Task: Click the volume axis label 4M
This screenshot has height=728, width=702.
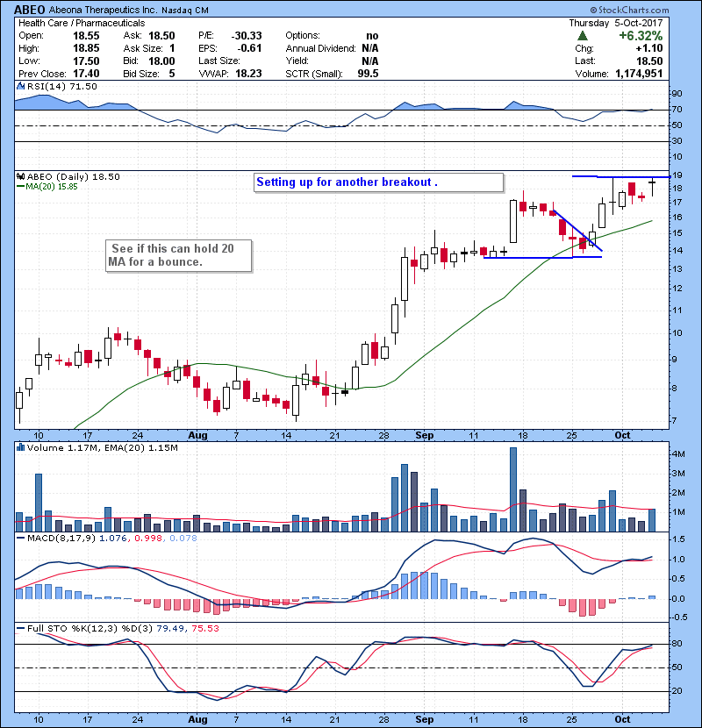Action: (679, 454)
